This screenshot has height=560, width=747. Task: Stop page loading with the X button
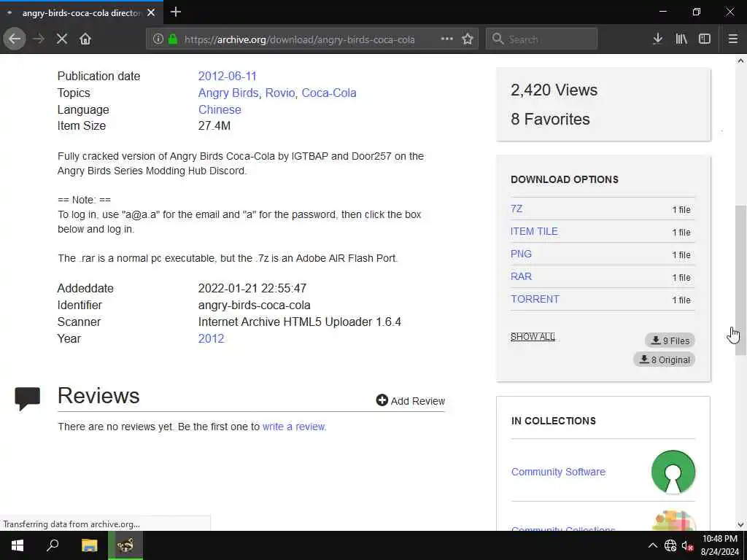coord(62,39)
